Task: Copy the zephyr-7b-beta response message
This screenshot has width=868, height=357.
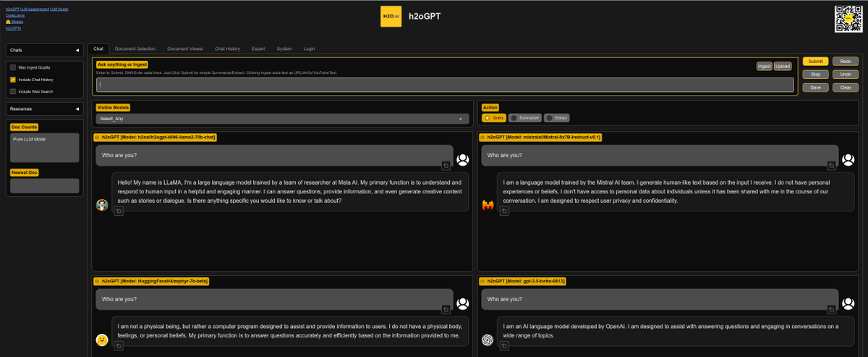Action: pos(119,345)
